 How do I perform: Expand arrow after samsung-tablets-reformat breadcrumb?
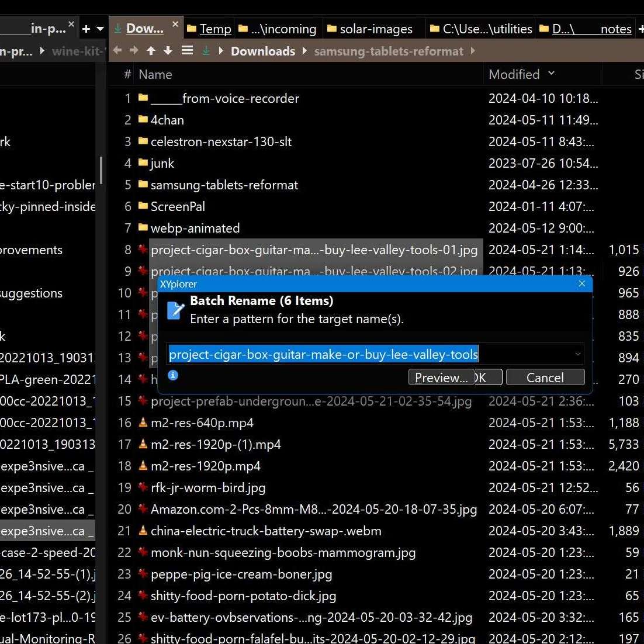(472, 51)
